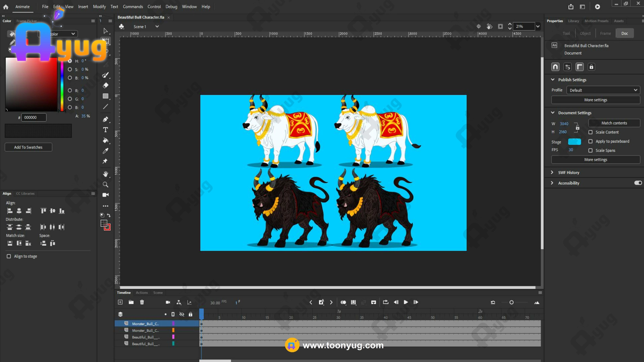Click the Stage color swatch
The height and width of the screenshot is (362, 644).
(574, 142)
